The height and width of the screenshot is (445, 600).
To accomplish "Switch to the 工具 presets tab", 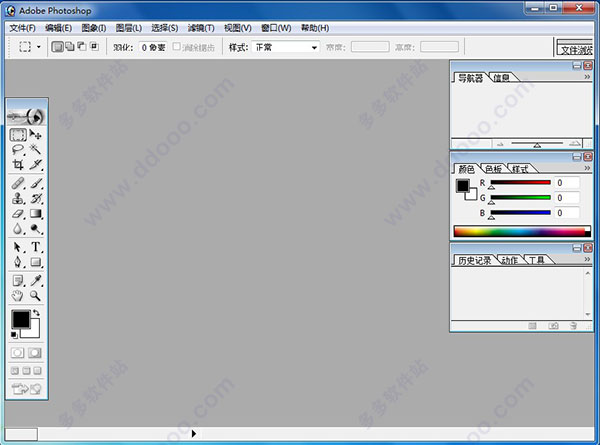I will 536,260.
